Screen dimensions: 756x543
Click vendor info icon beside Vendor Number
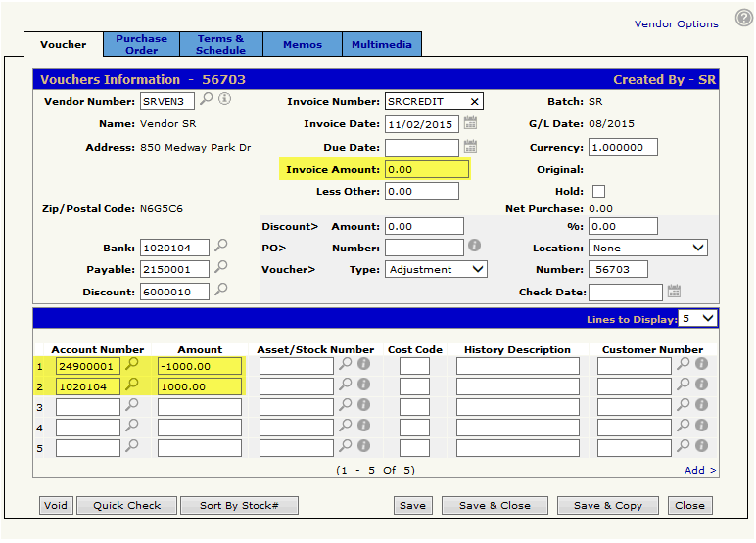224,100
